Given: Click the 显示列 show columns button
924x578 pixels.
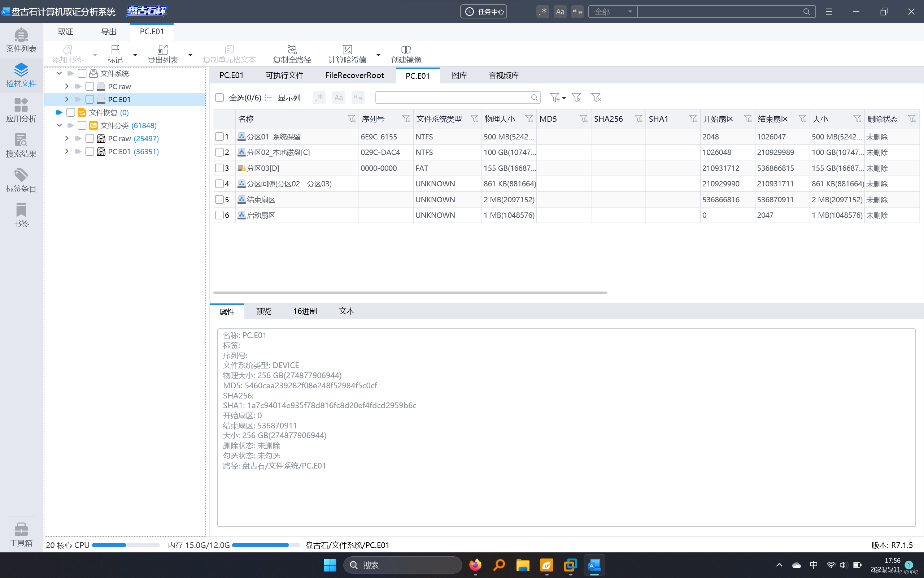Looking at the screenshot, I should [283, 98].
